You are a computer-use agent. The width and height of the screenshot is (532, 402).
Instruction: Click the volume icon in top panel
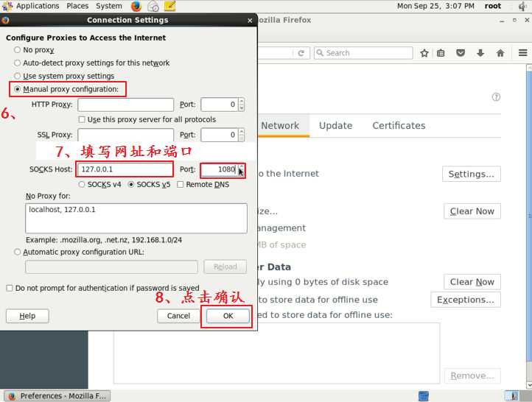(522, 6)
